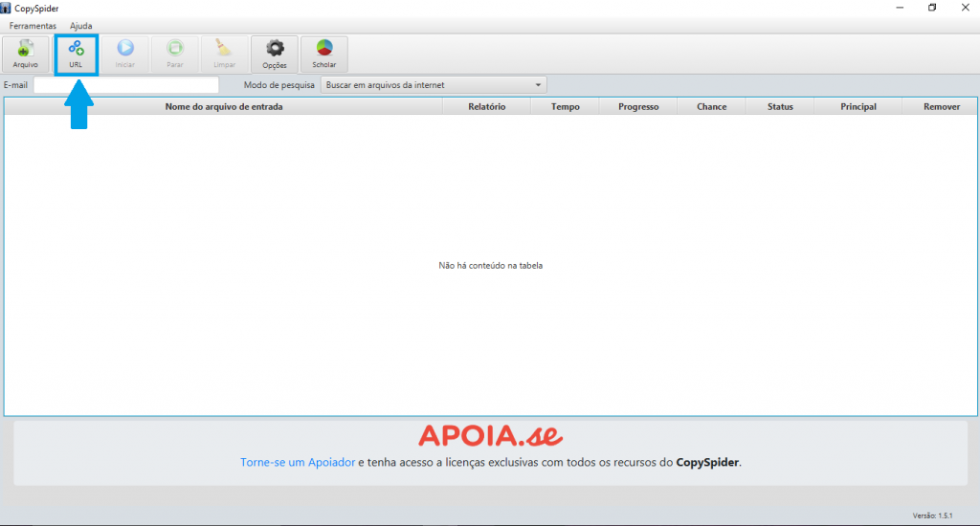Select the Status column header
The height and width of the screenshot is (526, 980).
point(780,107)
